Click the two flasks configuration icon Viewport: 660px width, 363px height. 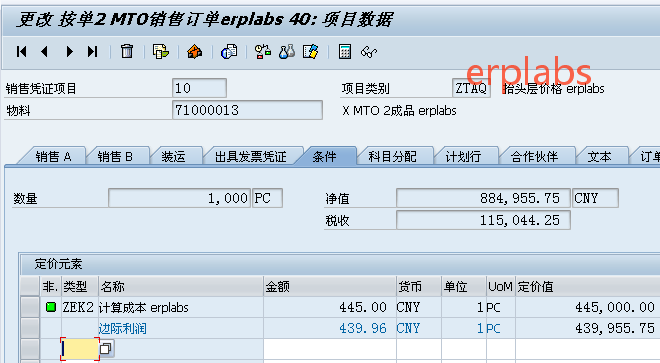click(x=287, y=51)
